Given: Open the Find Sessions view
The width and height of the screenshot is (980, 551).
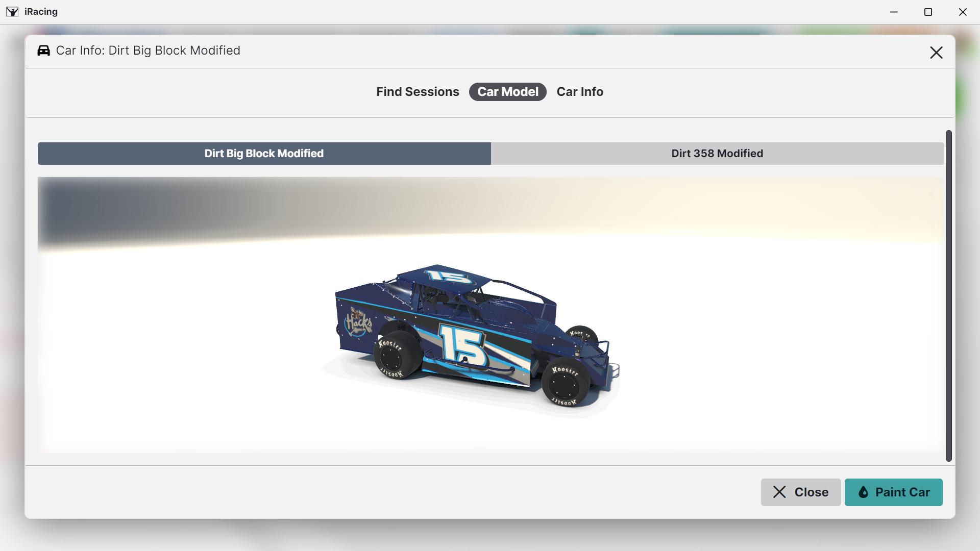Looking at the screenshot, I should tap(417, 92).
